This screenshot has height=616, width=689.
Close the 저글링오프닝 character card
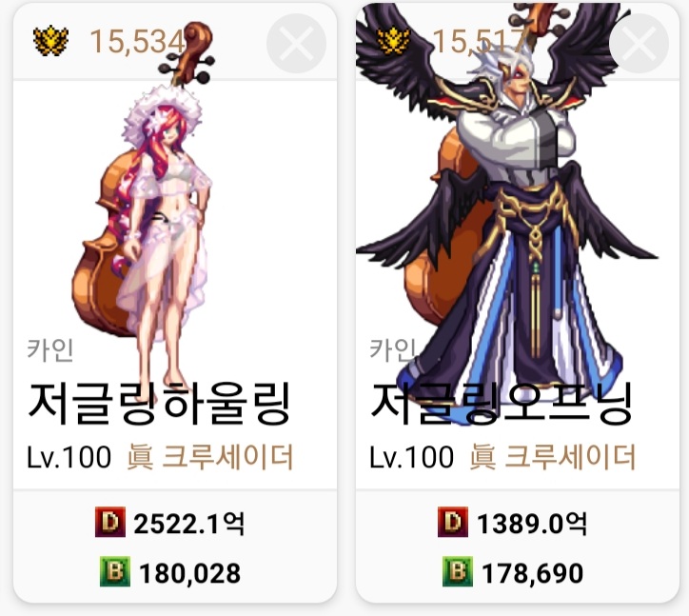[639, 43]
